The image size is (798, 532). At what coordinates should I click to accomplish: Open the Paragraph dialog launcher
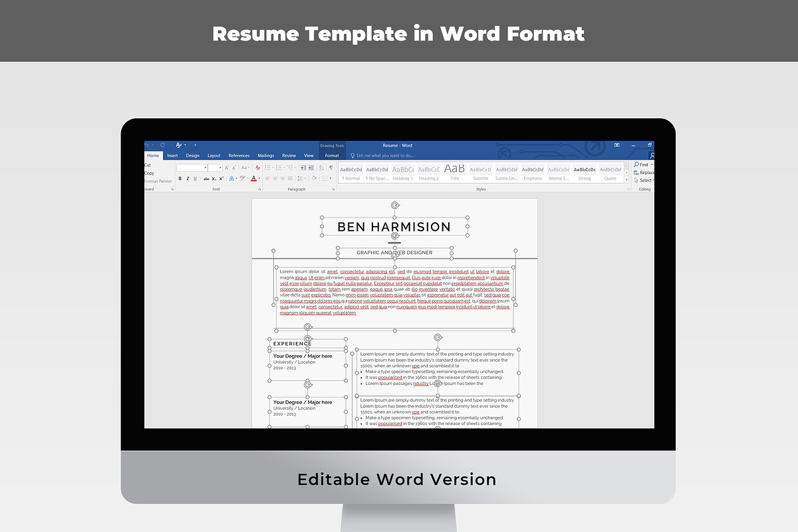[333, 190]
